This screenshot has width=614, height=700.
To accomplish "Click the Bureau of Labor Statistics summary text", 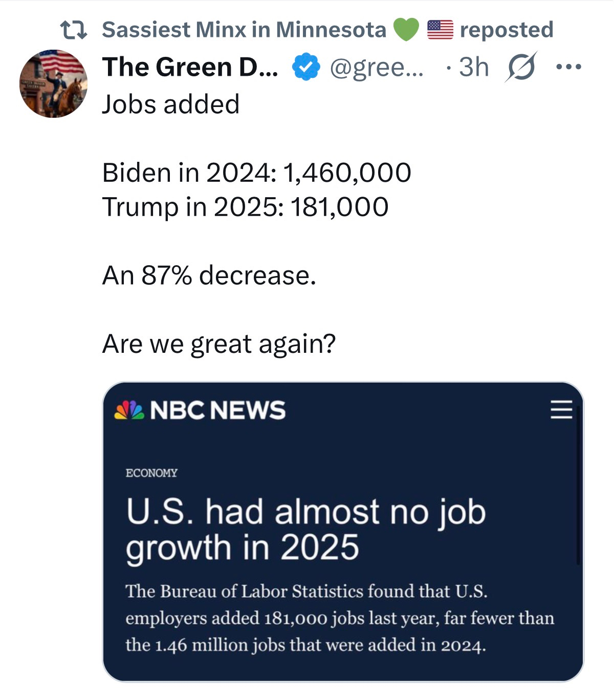I will 340,618.
